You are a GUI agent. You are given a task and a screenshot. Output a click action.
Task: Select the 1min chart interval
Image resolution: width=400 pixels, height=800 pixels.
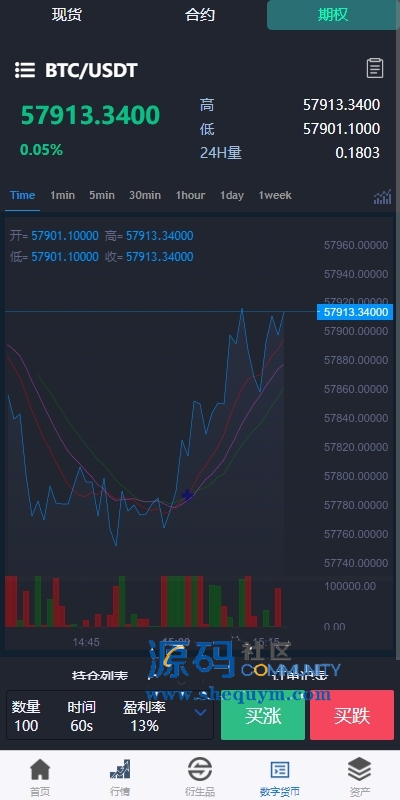tap(62, 195)
